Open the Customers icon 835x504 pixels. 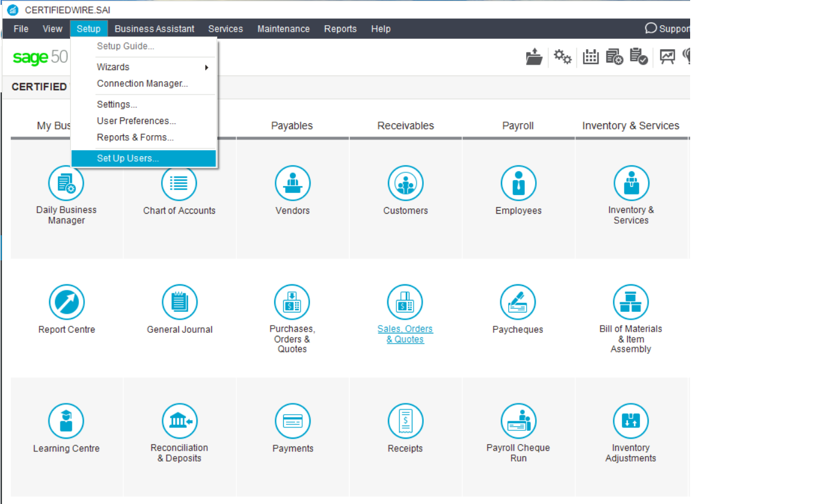(x=405, y=183)
